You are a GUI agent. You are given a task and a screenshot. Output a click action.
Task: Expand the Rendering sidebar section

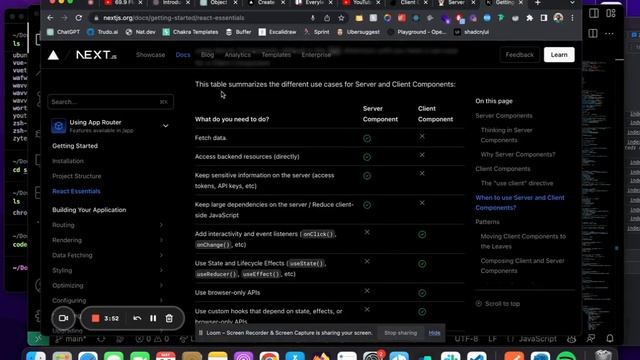[161, 240]
